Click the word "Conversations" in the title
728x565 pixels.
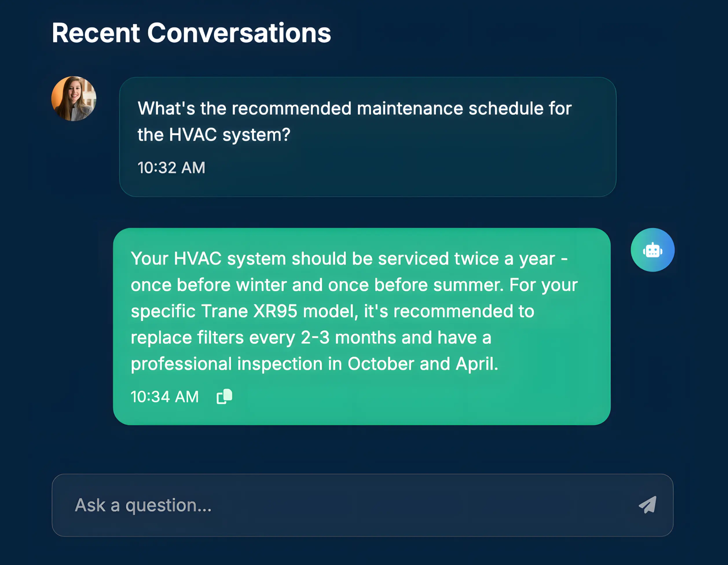pos(239,33)
